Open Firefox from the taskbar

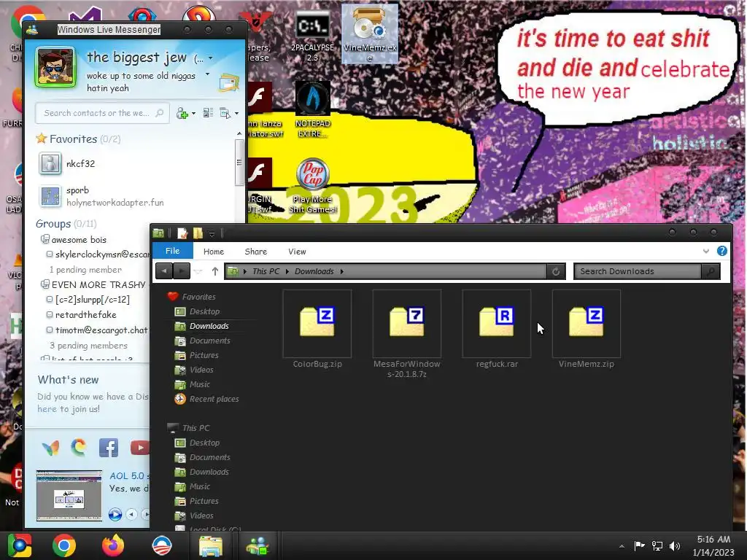coord(113,545)
